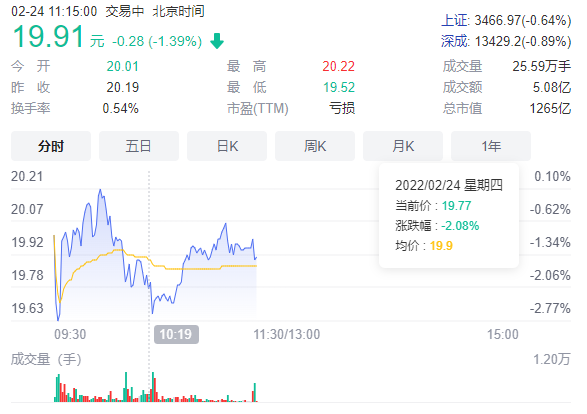Click 成交量 value 25.59万手

(x=542, y=66)
